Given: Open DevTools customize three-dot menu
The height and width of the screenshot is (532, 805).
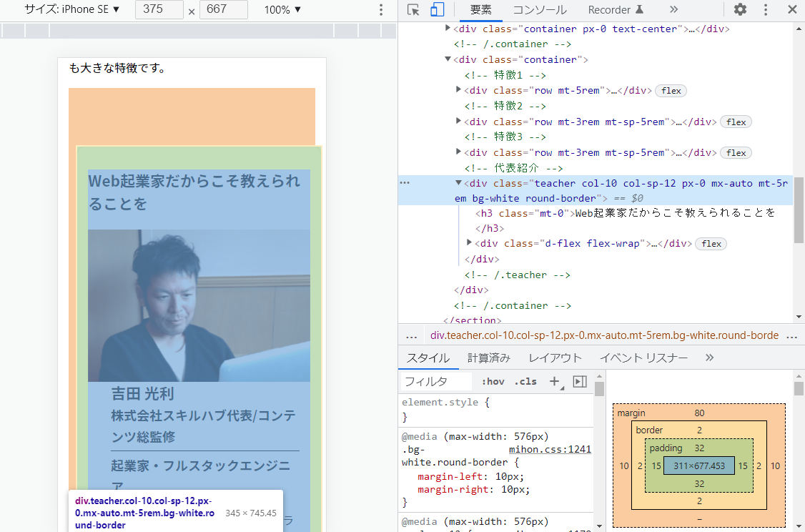Looking at the screenshot, I should (x=766, y=10).
